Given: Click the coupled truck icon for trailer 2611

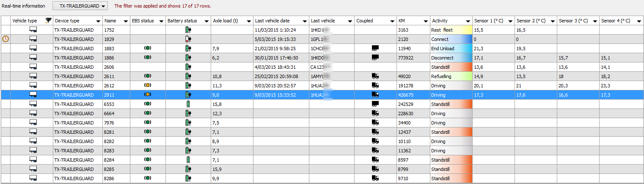Looking at the screenshot, I should [x=374, y=76].
